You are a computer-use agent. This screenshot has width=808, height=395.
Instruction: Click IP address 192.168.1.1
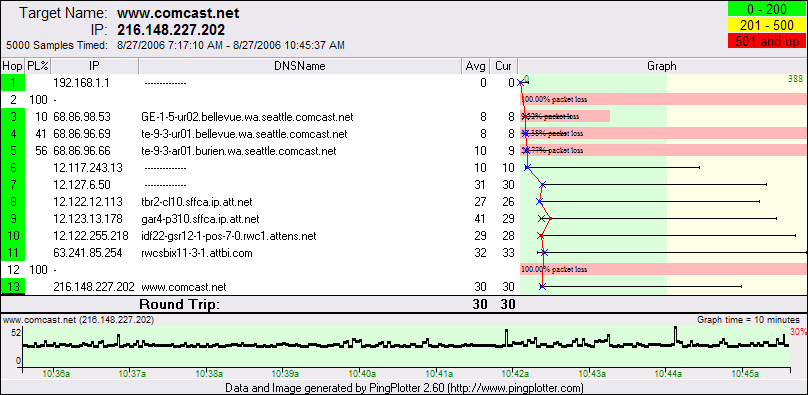[x=81, y=82]
